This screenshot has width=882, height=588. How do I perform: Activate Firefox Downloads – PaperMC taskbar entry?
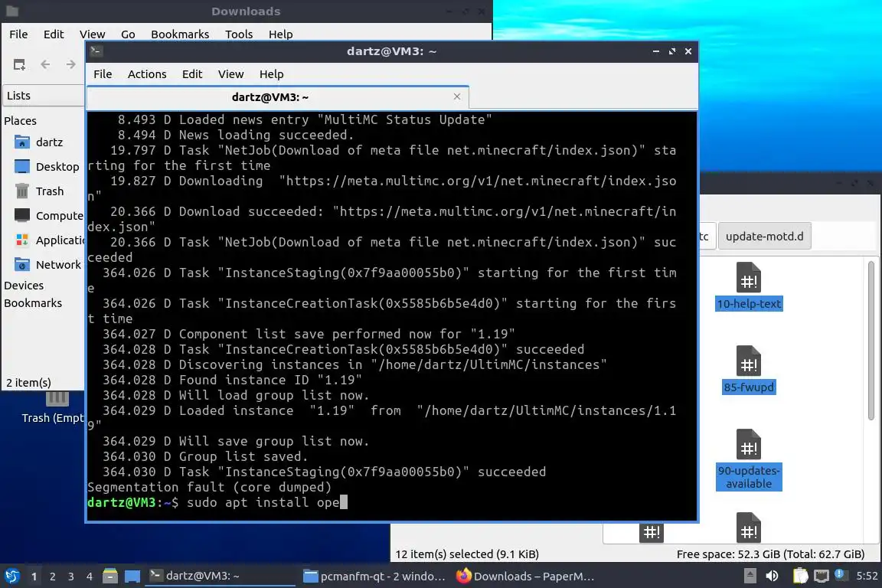click(x=526, y=577)
